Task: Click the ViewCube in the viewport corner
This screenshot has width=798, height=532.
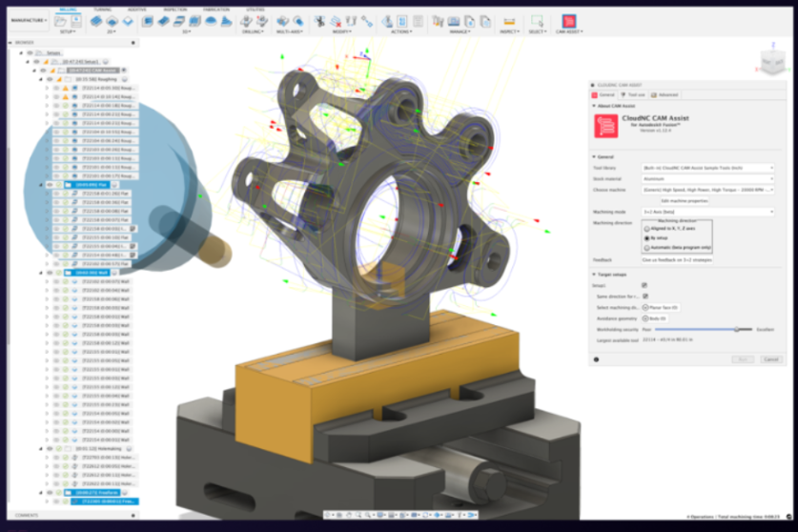Action: [769, 63]
